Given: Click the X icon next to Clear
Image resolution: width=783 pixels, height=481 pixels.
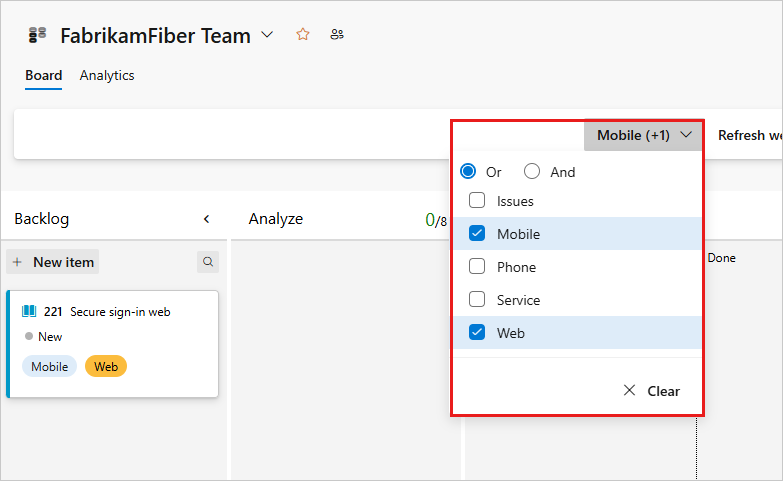Looking at the screenshot, I should 629,391.
